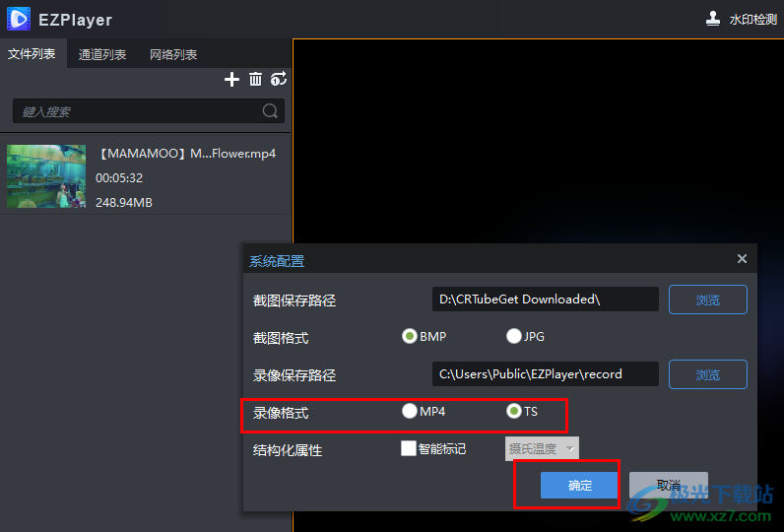Image resolution: width=784 pixels, height=532 pixels.
Task: Select MP4 recording format
Action: (410, 411)
